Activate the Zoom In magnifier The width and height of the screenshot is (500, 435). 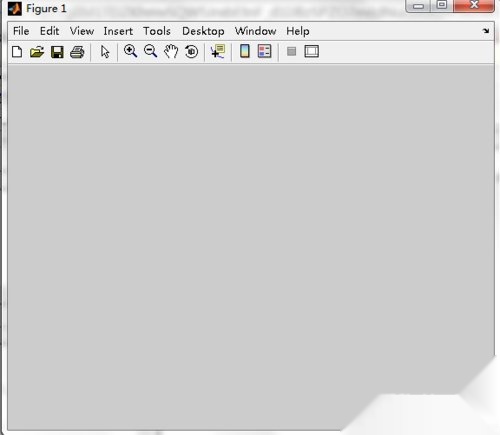(x=130, y=52)
